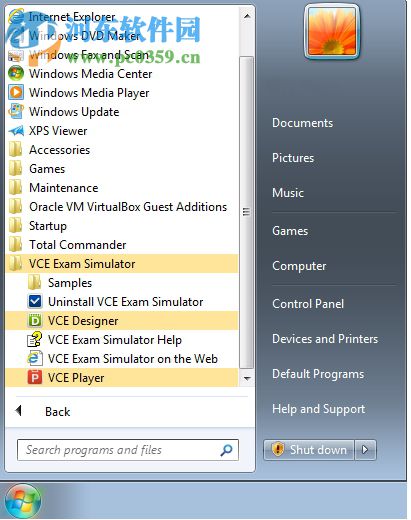Expand the Accessories folder
This screenshot has height=520, width=411.
[122, 149]
